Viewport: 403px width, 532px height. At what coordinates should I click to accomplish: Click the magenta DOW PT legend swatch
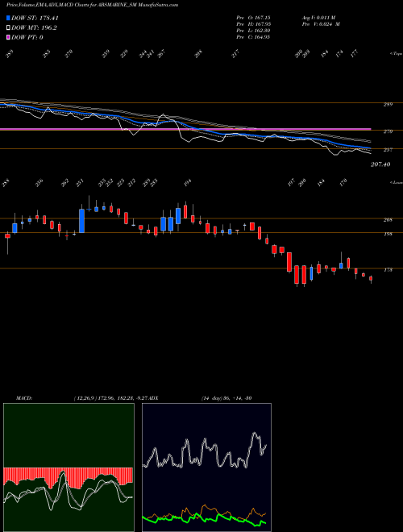pos(8,37)
